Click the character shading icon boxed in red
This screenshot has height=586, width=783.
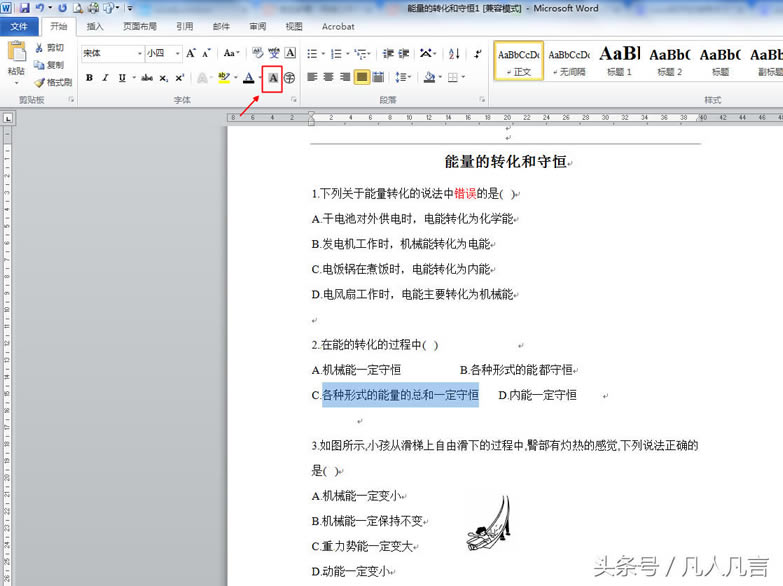coord(272,78)
